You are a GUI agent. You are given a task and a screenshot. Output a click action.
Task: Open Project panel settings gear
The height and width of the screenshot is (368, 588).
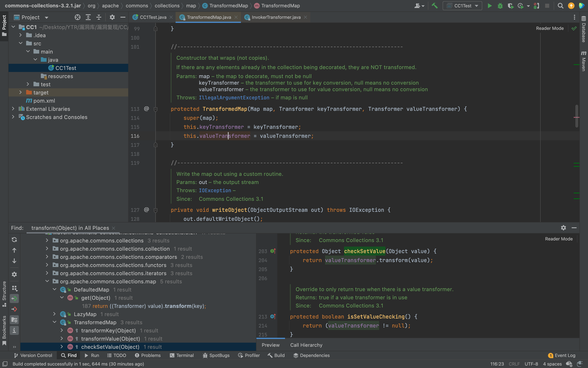click(112, 17)
